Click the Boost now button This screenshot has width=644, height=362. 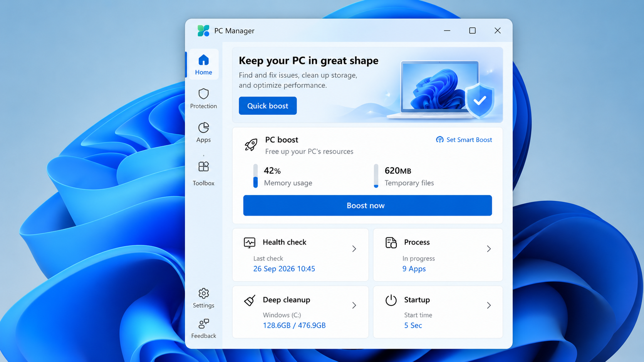[367, 205]
